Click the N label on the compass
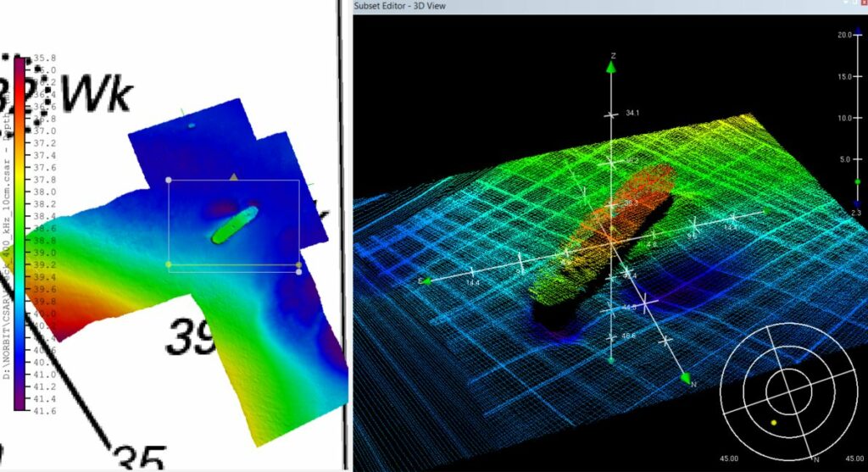 pyautogui.click(x=816, y=460)
